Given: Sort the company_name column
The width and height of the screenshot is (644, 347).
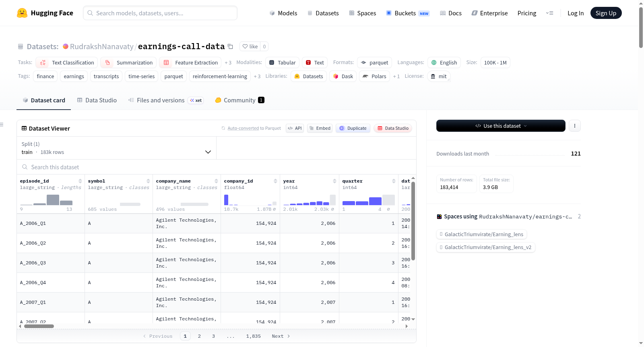Looking at the screenshot, I should point(216,181).
